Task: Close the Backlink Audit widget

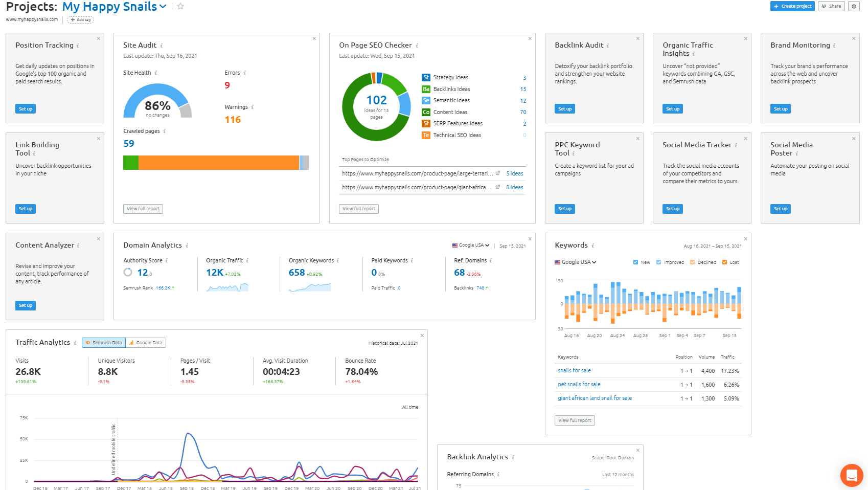Action: pyautogui.click(x=638, y=38)
